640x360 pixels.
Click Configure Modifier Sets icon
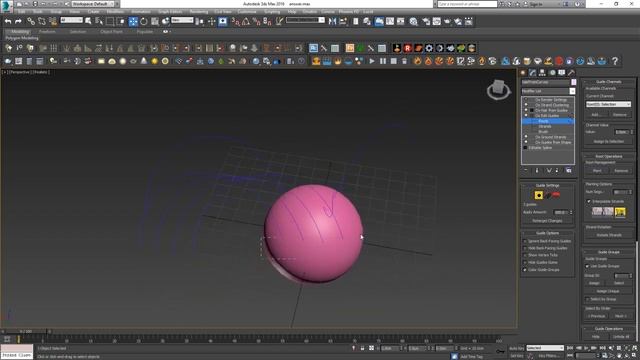pyautogui.click(x=569, y=170)
